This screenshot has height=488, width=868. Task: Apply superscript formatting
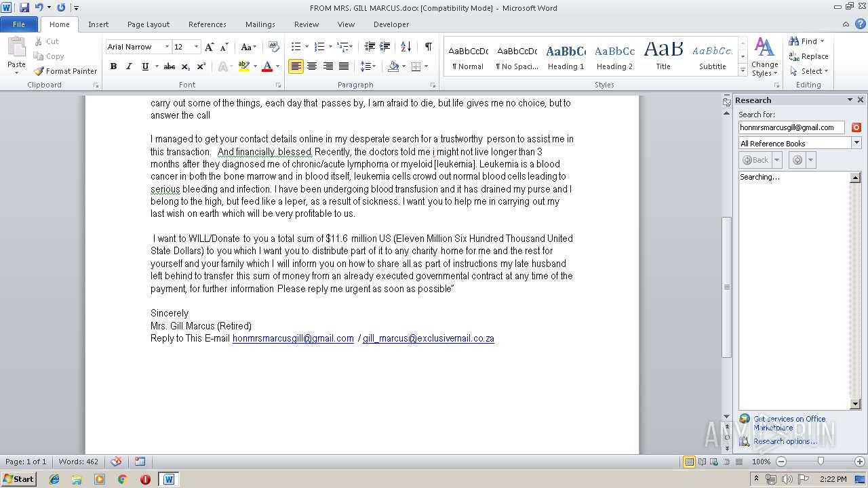pyautogui.click(x=201, y=66)
